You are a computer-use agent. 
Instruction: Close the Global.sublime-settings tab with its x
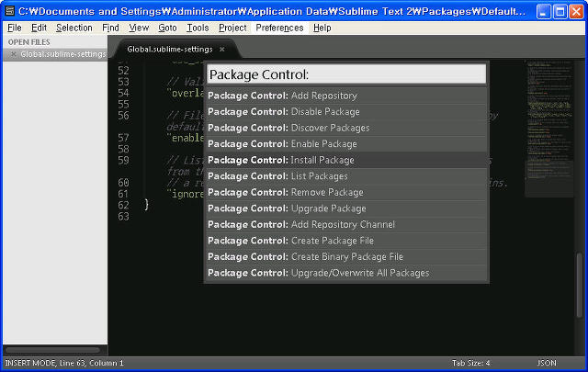pos(221,49)
